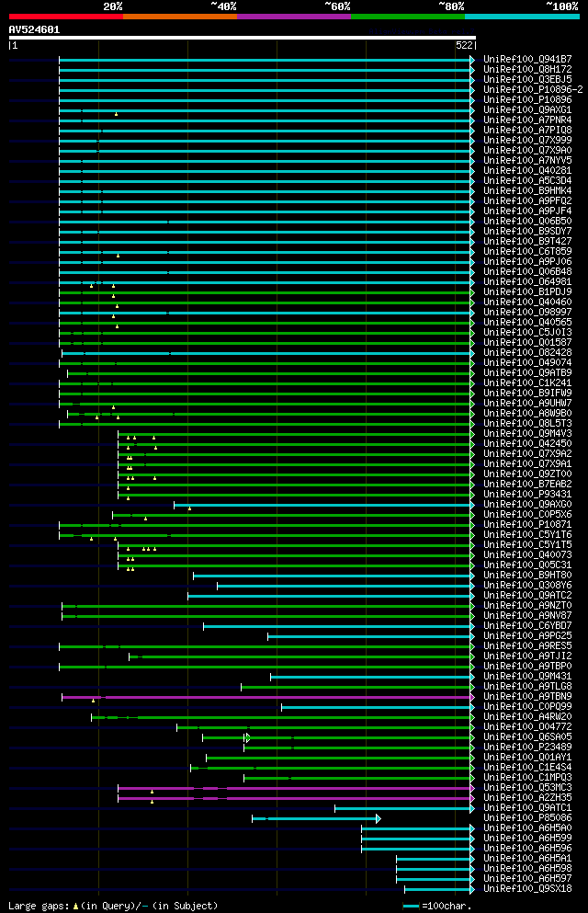Click the UniRef100_P93431 label
588x913 pixels.
[x=527, y=495]
